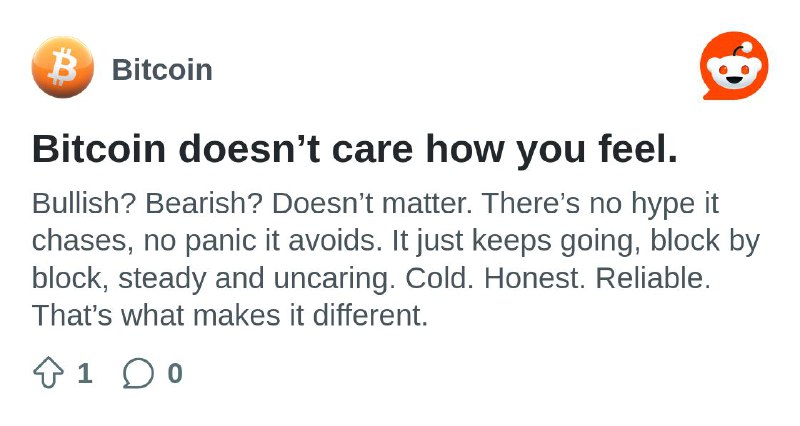Click the orange Bitcoin coin avatar

point(63,67)
